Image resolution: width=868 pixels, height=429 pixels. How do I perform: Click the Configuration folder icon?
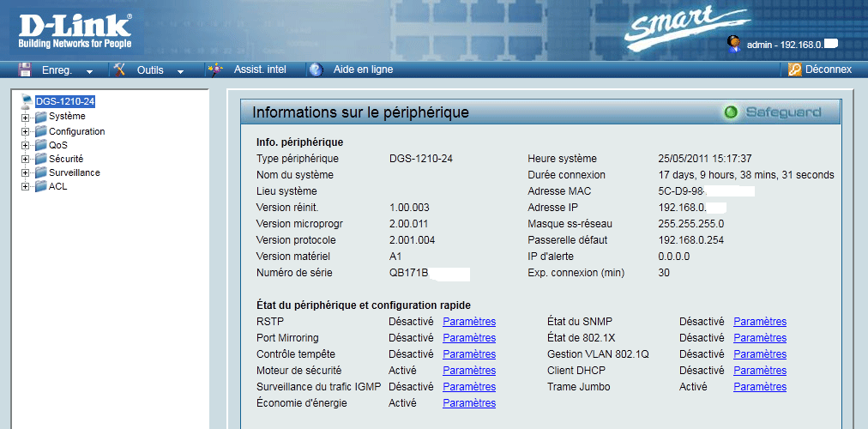click(41, 132)
